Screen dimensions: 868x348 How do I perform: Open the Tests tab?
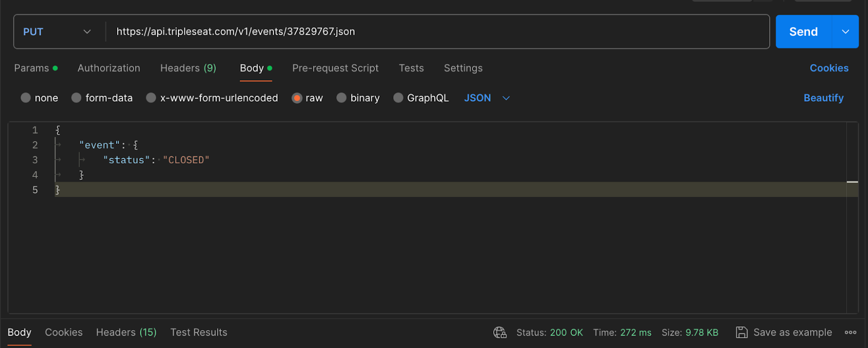click(x=411, y=68)
